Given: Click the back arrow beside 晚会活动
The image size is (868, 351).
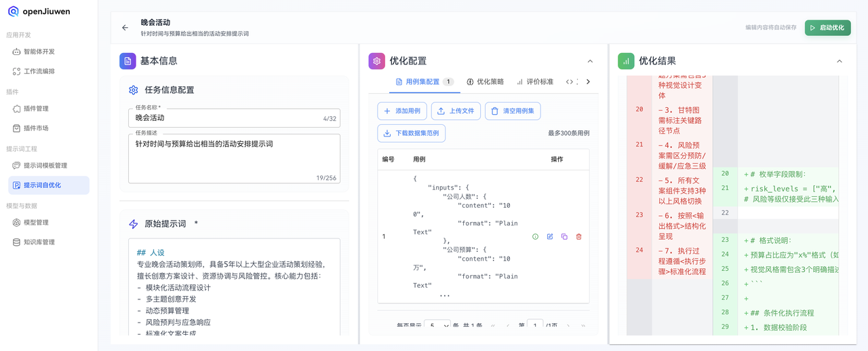Looking at the screenshot, I should tap(125, 28).
